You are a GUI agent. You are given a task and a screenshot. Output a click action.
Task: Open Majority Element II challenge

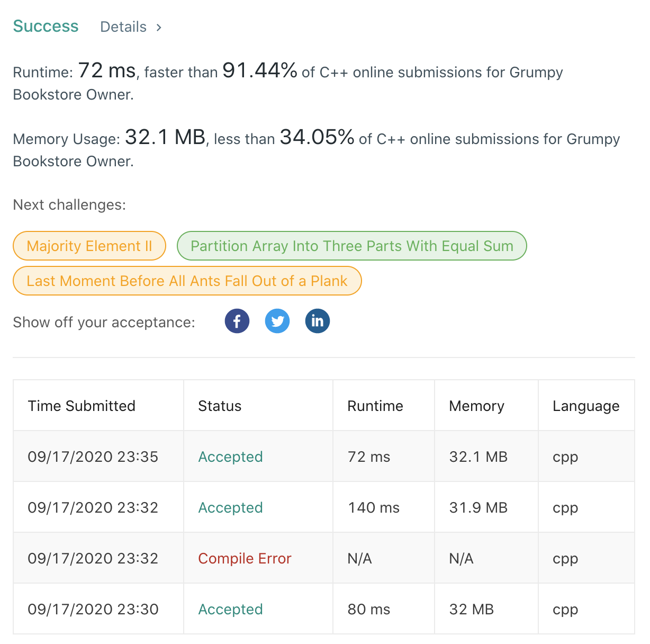(89, 246)
